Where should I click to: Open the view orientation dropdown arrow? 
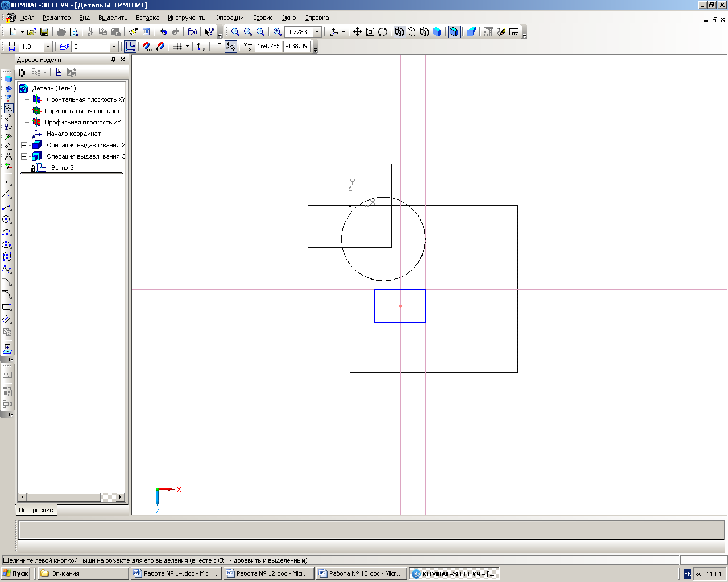pos(344,32)
